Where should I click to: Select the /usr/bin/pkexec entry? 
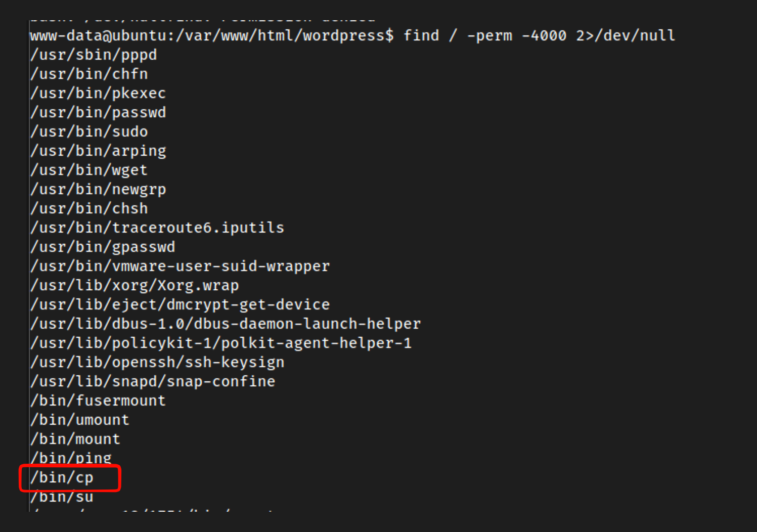coord(98,93)
